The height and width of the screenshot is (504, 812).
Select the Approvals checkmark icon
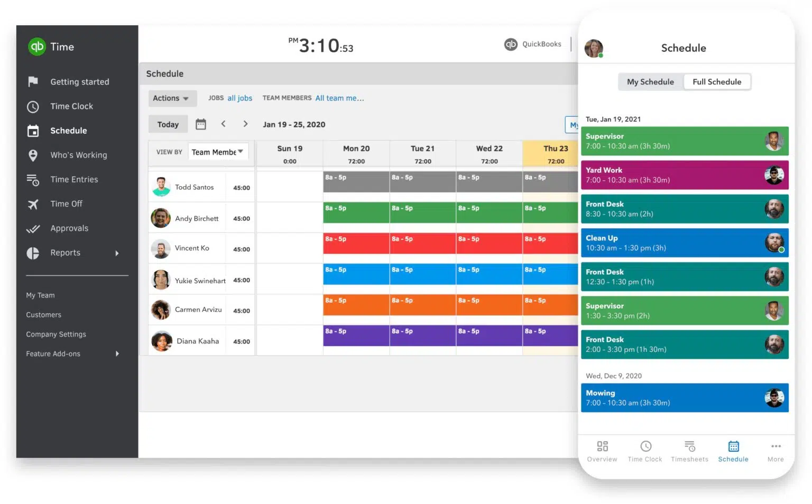pyautogui.click(x=33, y=228)
